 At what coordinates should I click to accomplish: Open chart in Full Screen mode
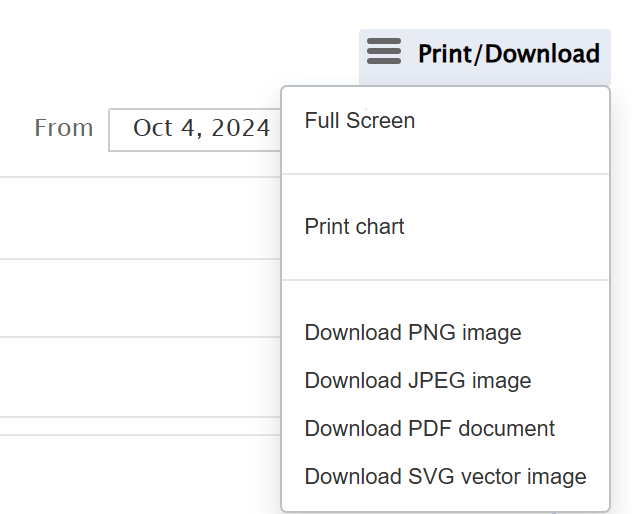pos(359,121)
